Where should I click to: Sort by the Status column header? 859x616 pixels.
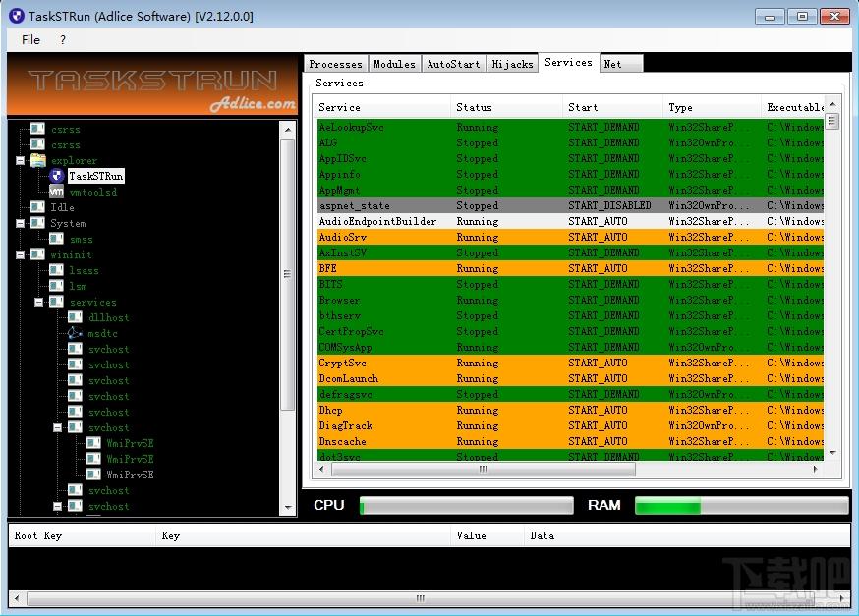pyautogui.click(x=507, y=107)
